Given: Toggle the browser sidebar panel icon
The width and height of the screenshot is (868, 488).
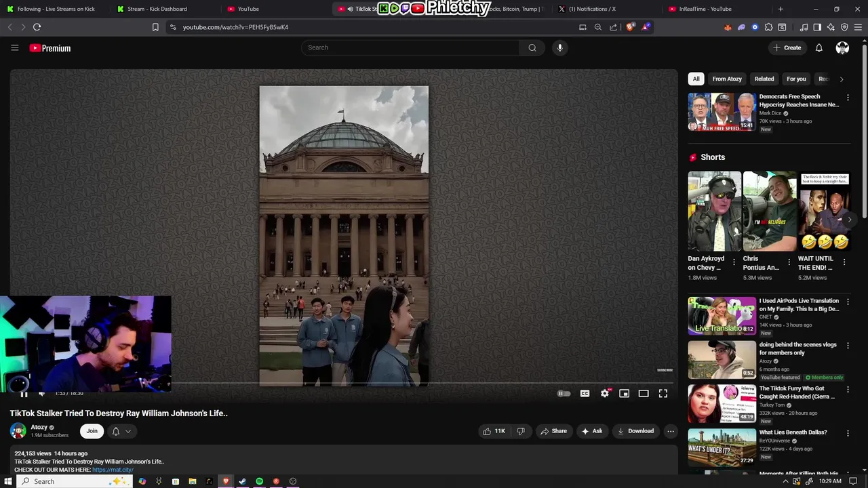Looking at the screenshot, I should click(x=817, y=27).
